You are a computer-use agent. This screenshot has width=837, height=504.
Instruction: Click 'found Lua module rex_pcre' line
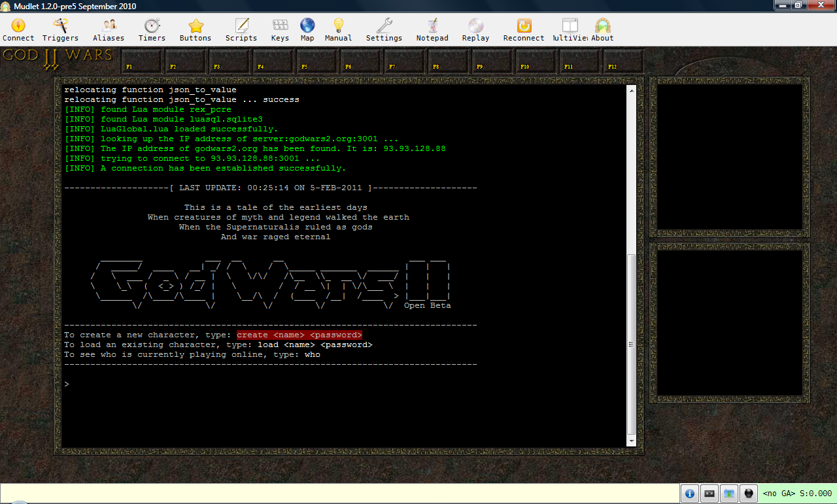[148, 109]
